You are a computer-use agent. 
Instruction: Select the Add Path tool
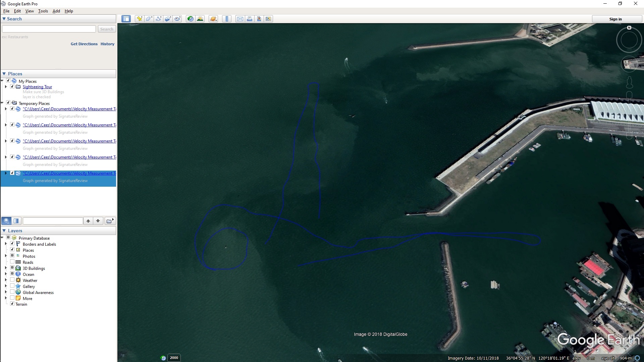[158, 19]
